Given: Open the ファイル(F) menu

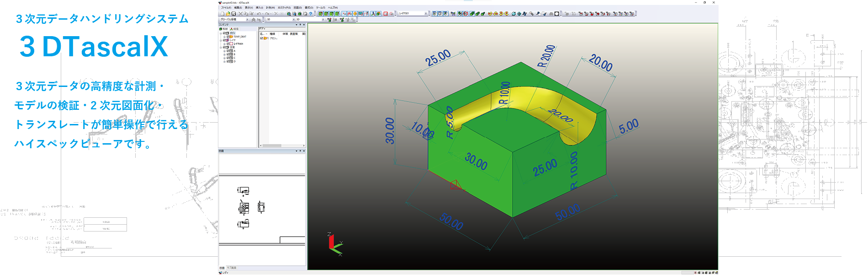Looking at the screenshot, I should point(226,8).
